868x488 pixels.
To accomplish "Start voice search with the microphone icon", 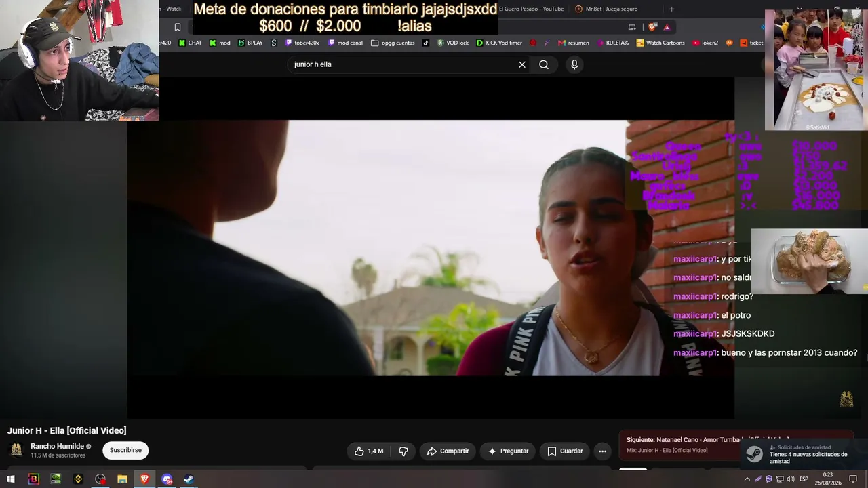I will click(x=574, y=64).
